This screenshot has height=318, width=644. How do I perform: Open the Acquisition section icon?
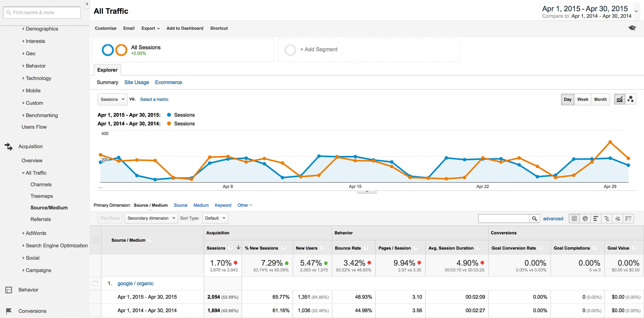[9, 146]
